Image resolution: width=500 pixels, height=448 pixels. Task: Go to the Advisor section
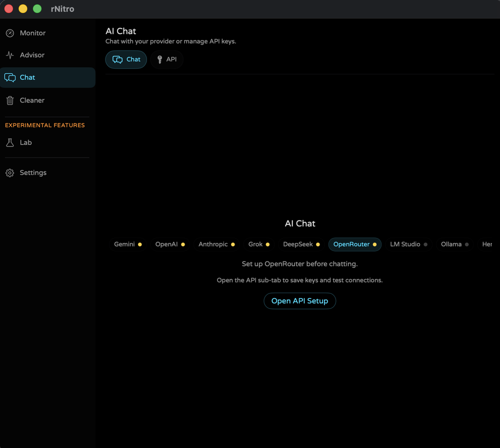coord(47,55)
